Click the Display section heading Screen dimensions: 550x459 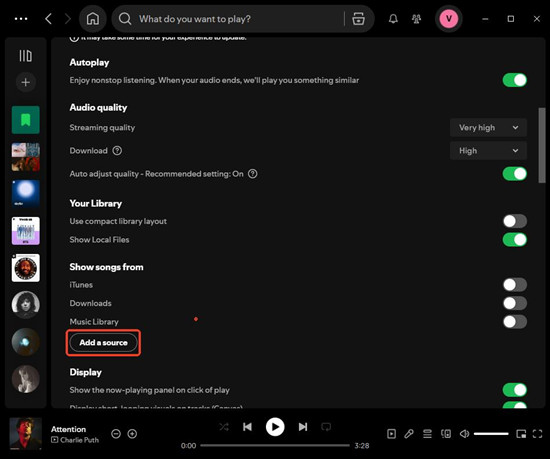86,372
